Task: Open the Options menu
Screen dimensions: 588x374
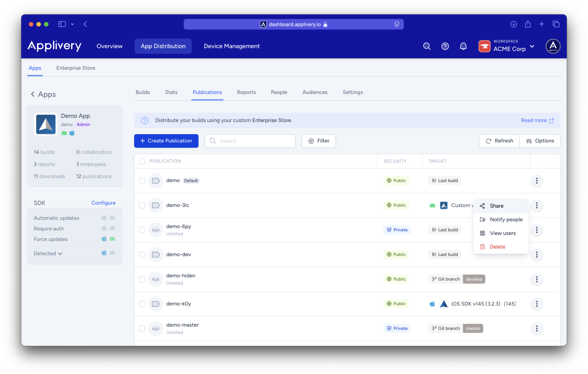Action: pos(540,141)
